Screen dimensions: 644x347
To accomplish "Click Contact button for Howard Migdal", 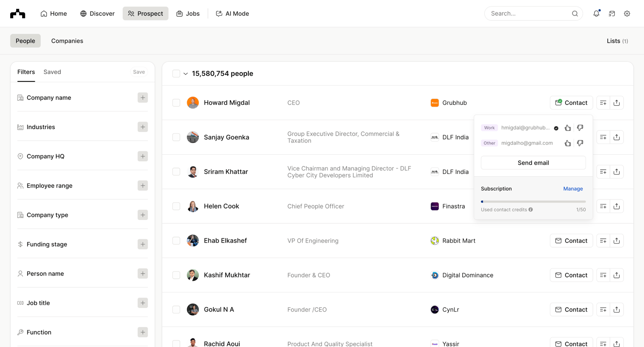I will pos(571,103).
